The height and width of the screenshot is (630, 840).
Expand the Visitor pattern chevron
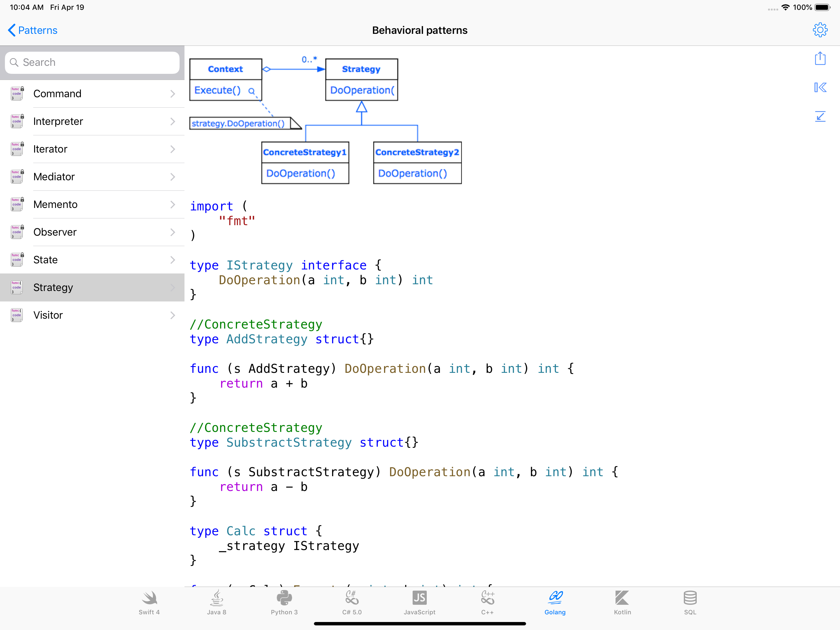click(173, 315)
